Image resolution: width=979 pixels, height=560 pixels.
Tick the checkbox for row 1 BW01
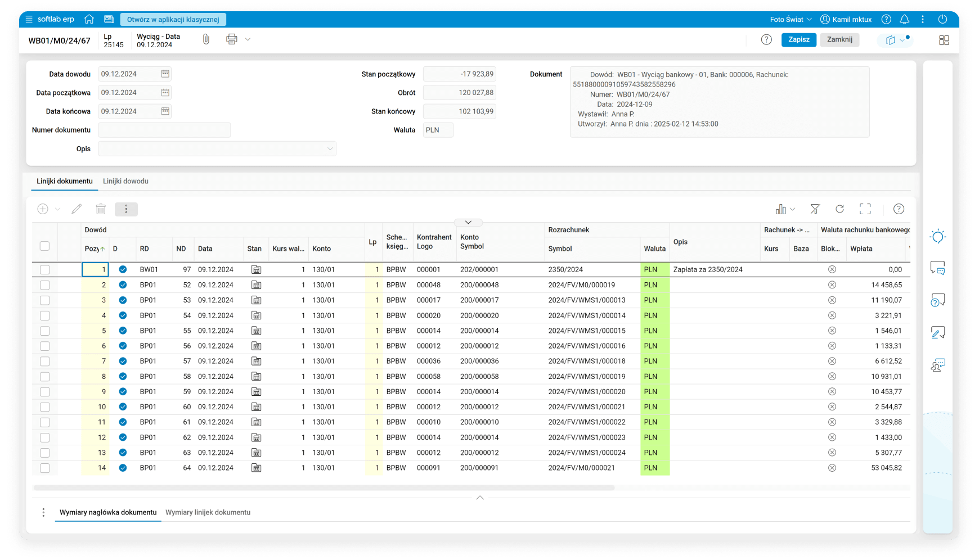click(x=45, y=270)
